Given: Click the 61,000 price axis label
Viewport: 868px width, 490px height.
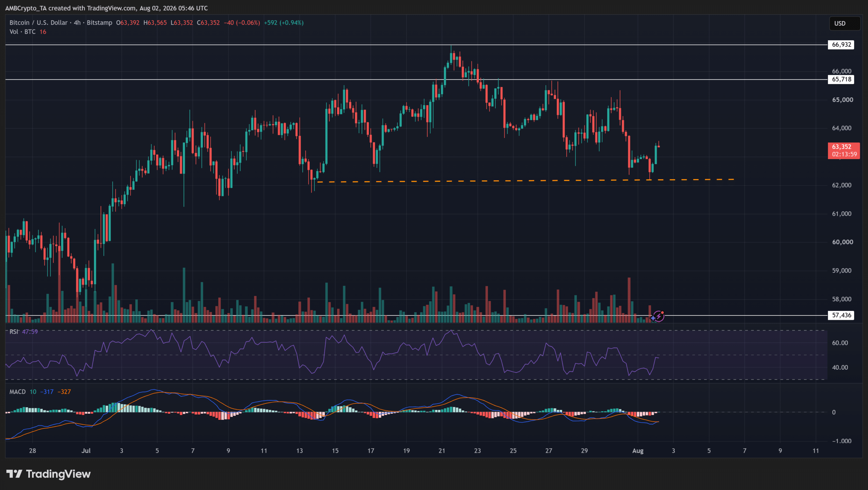Looking at the screenshot, I should [842, 214].
